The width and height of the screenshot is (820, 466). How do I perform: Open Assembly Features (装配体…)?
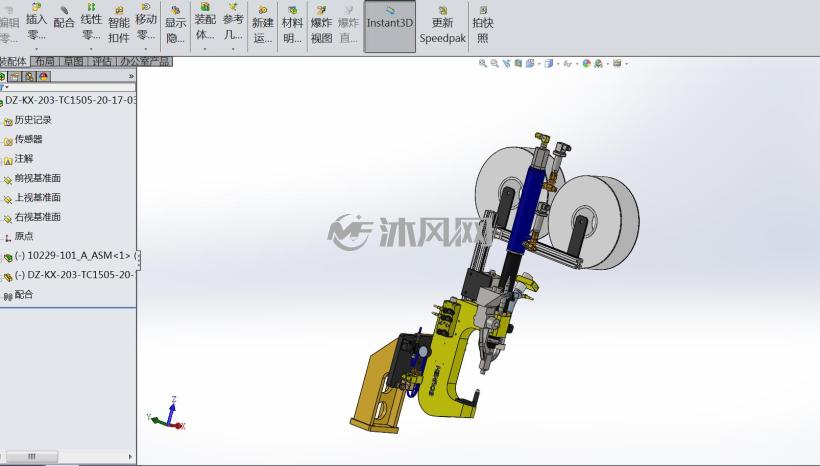click(204, 22)
